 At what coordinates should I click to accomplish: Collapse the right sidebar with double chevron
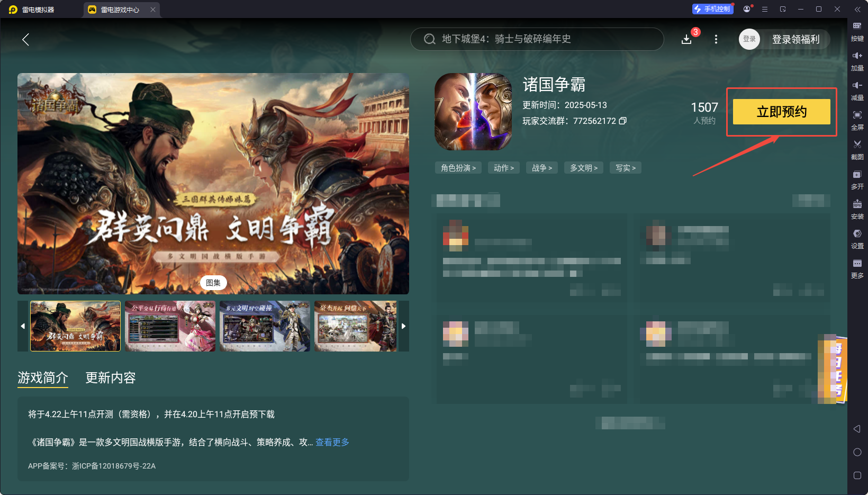(x=857, y=10)
